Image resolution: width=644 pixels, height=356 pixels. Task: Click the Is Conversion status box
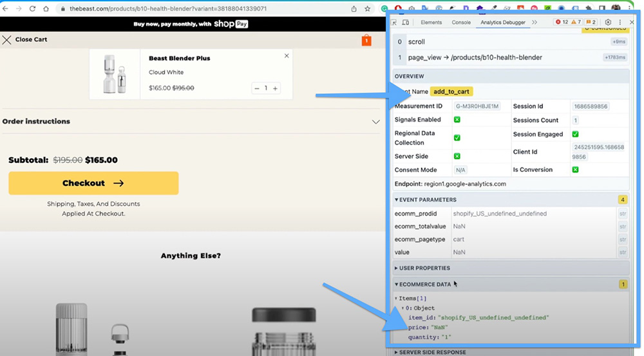(575, 169)
